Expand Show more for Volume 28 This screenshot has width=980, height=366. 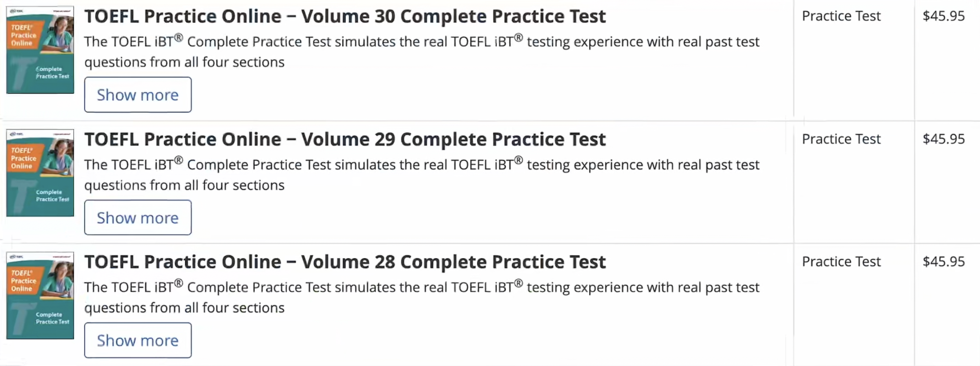(138, 340)
